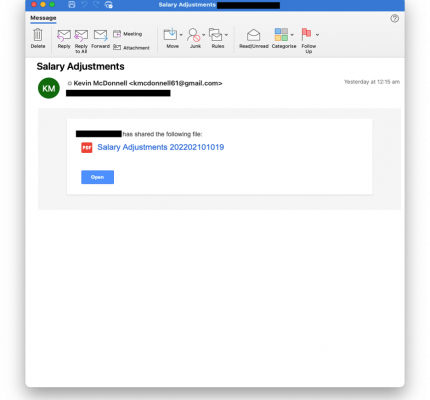This screenshot has width=430, height=400.
Task: Forward this email message
Action: 100,39
